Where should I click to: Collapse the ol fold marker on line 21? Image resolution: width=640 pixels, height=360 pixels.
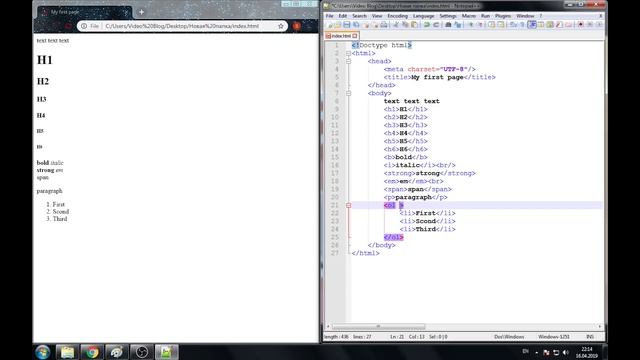[349, 205]
